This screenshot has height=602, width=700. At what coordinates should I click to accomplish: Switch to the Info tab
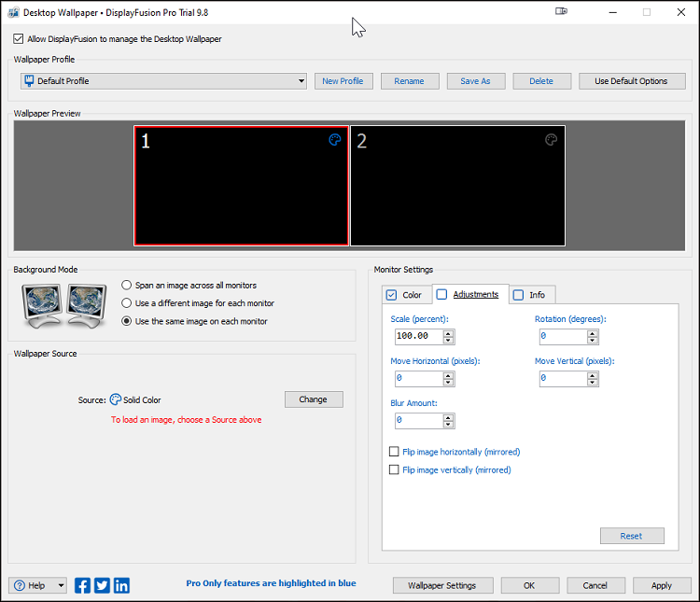(532, 295)
